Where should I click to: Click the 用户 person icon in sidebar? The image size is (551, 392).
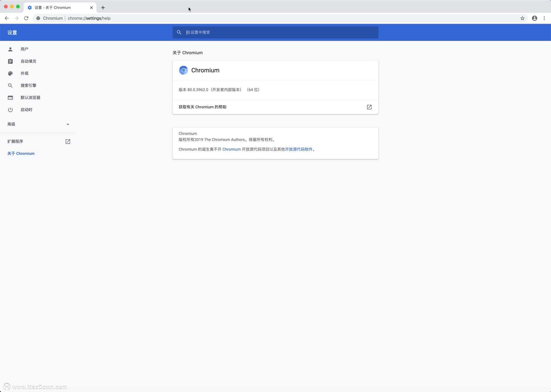pos(10,49)
